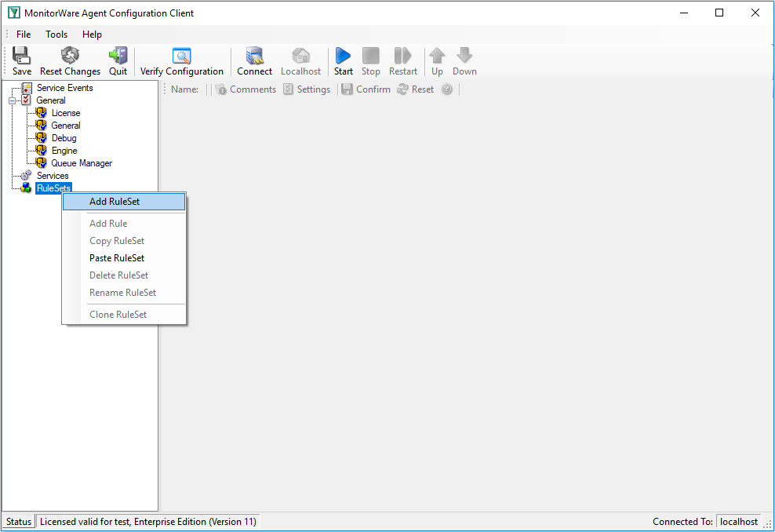Click the localhost connection field in status bar
The image size is (775, 532).
(738, 522)
